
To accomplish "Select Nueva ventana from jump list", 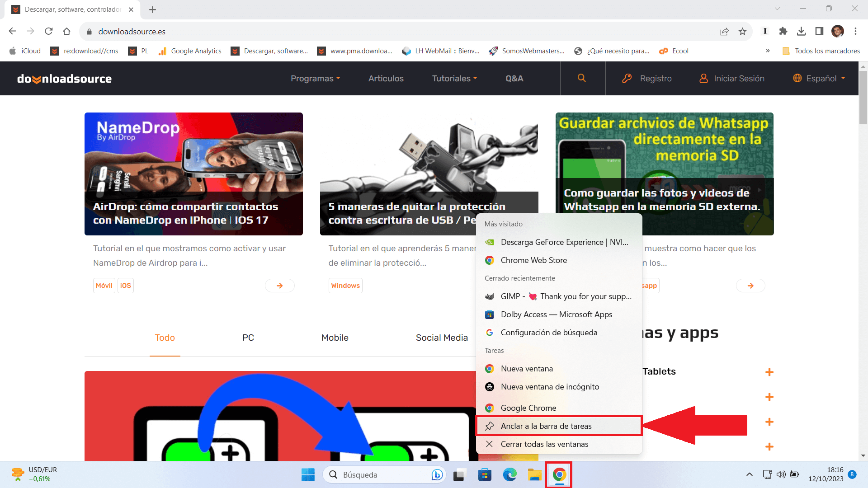I will tap(559, 368).
